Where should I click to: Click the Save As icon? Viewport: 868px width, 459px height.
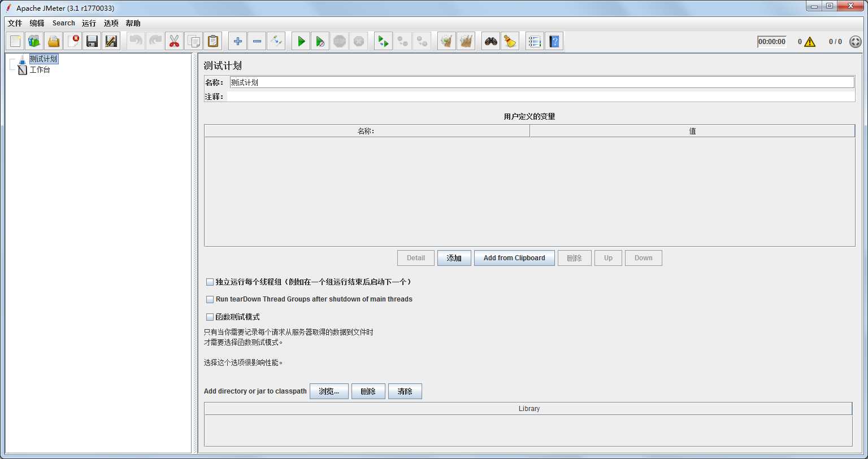click(x=111, y=41)
